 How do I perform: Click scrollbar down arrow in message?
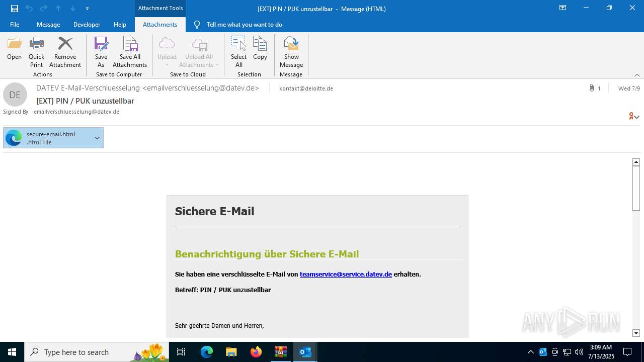point(636,333)
